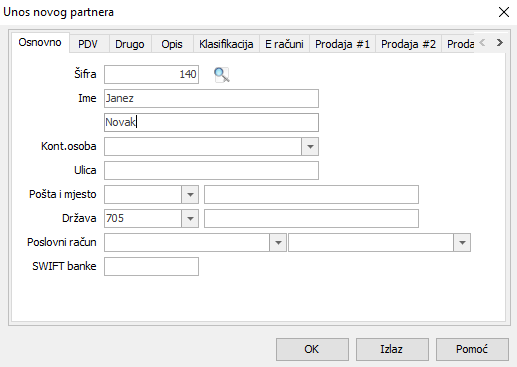
Task: Expand the first Poslovni račun dropdown
Action: click(x=278, y=243)
